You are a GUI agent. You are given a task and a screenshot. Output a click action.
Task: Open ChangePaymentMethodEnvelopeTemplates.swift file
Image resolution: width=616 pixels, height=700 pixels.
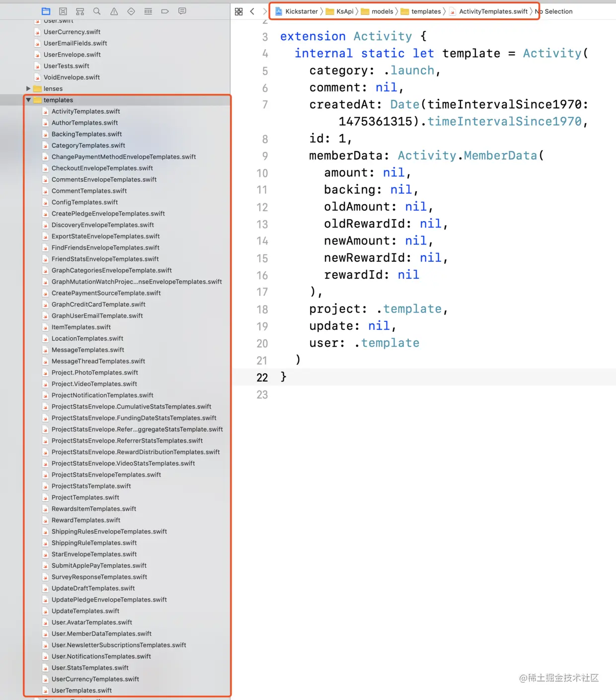[x=124, y=157]
